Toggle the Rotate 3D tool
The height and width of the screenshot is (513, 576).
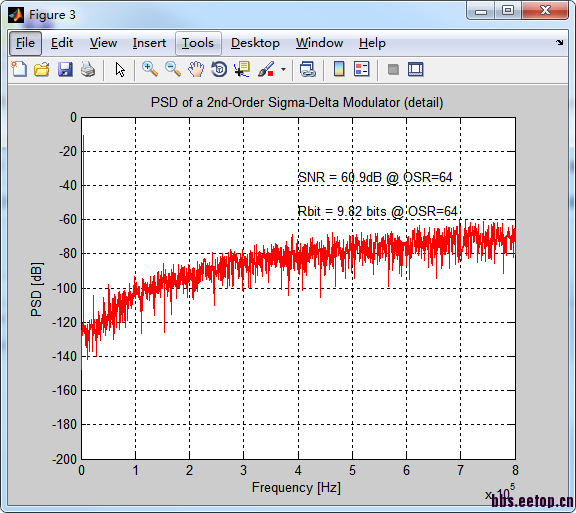(219, 69)
